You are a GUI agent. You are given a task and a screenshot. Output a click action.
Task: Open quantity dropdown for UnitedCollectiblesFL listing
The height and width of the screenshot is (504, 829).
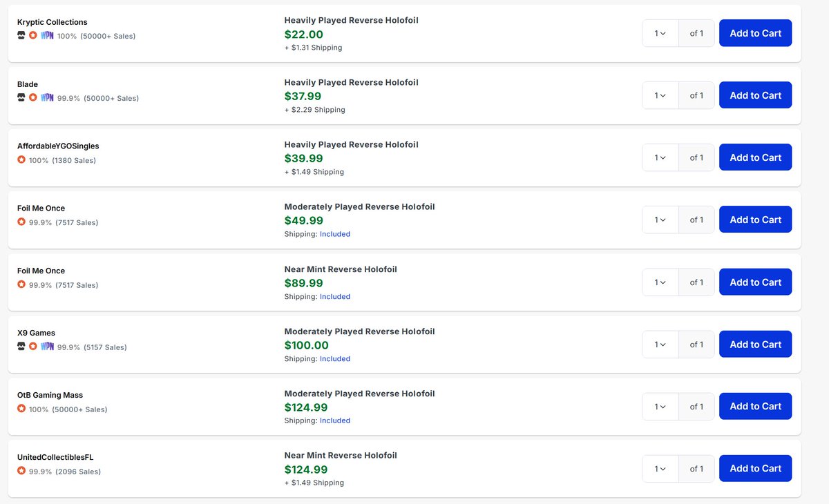pyautogui.click(x=660, y=468)
